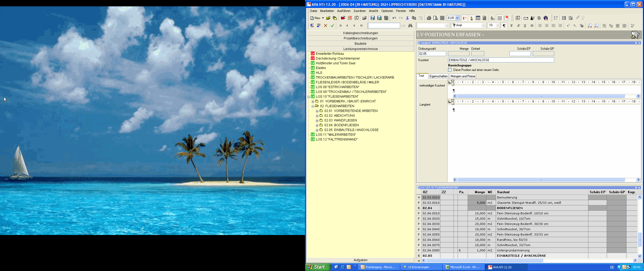Collapse the LOS 10 "FLIESENARBEITEN" tree node
The image size is (644, 271).
click(x=308, y=97)
